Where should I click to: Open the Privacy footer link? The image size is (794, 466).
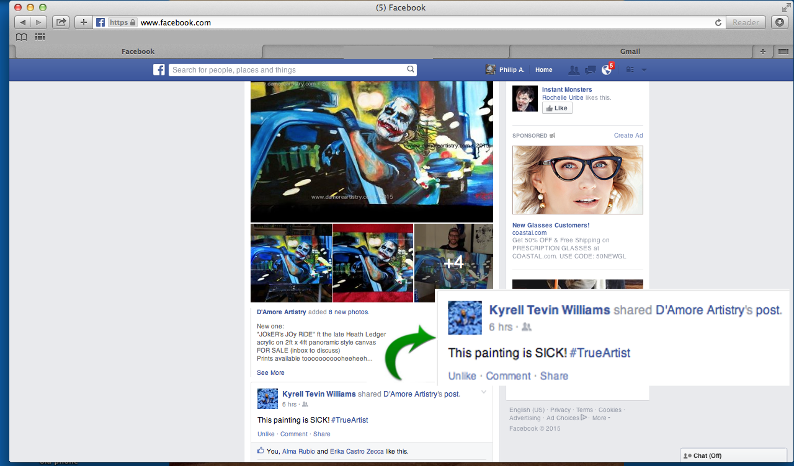click(560, 410)
